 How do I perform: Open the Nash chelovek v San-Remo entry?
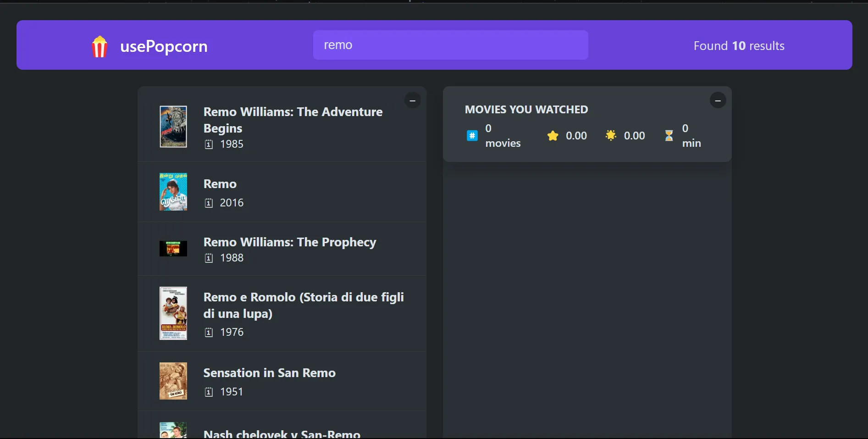(282, 433)
